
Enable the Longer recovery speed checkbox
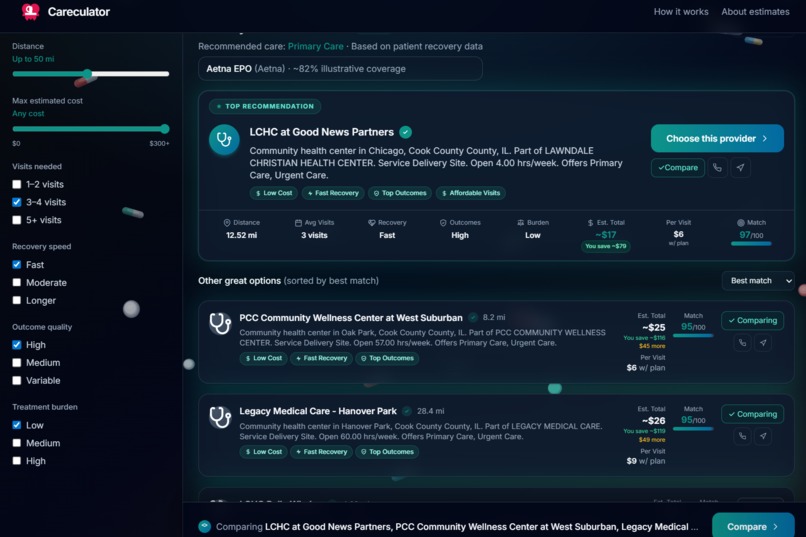(17, 300)
